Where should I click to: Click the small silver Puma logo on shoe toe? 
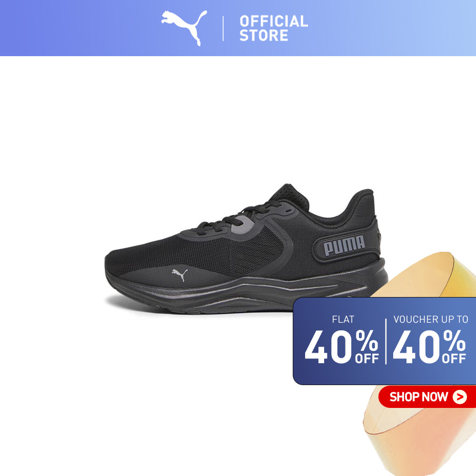180,275
